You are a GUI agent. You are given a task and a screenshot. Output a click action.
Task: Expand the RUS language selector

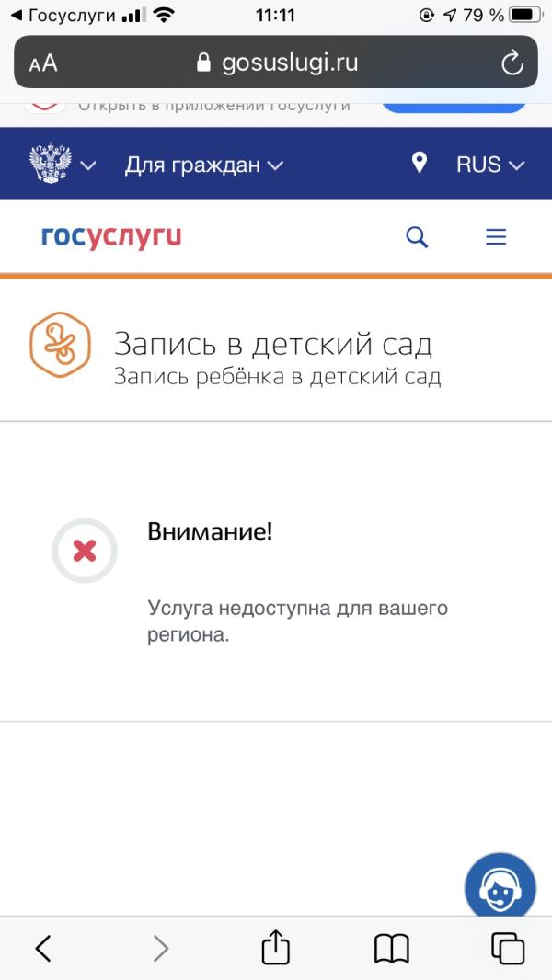pyautogui.click(x=490, y=165)
